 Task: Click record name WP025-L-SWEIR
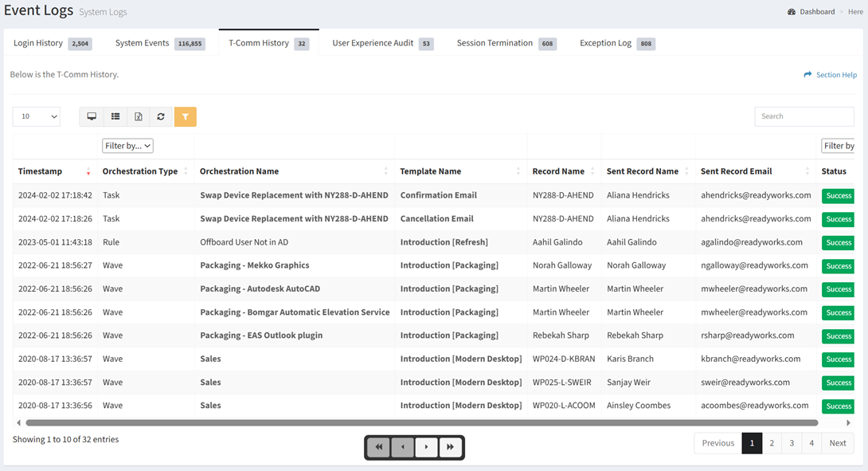pos(562,383)
